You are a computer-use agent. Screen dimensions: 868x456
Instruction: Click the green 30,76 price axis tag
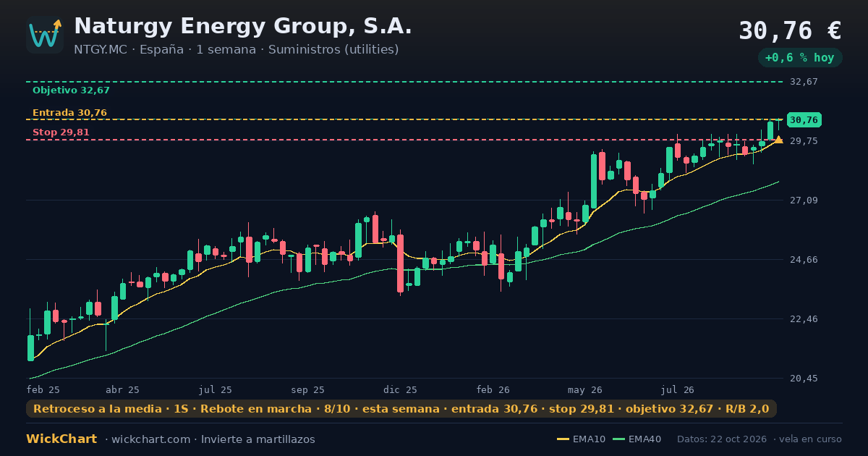click(x=804, y=120)
